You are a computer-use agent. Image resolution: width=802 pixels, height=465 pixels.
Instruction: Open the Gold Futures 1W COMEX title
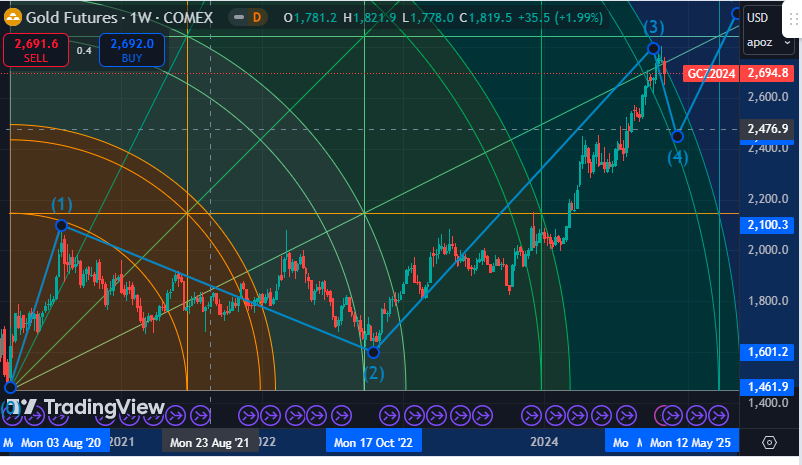coord(119,17)
